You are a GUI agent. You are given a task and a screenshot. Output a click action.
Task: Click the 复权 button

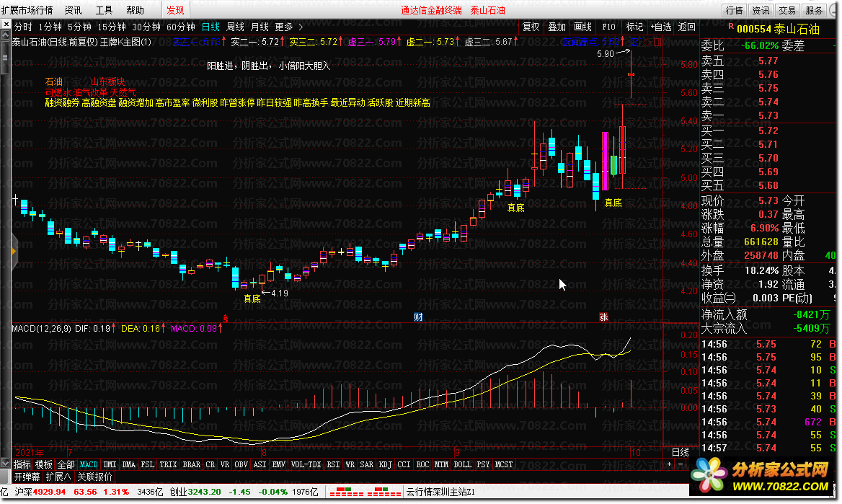(x=531, y=27)
